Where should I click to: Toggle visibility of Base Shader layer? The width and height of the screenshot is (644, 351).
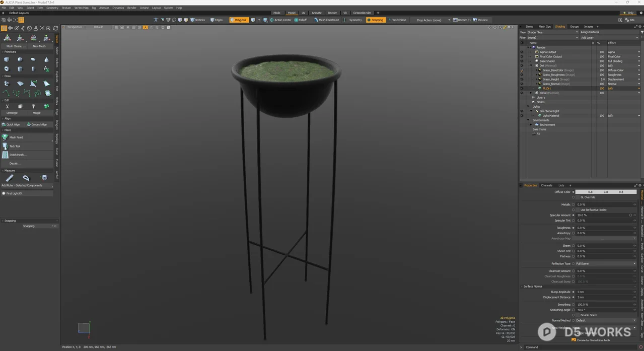point(522,61)
